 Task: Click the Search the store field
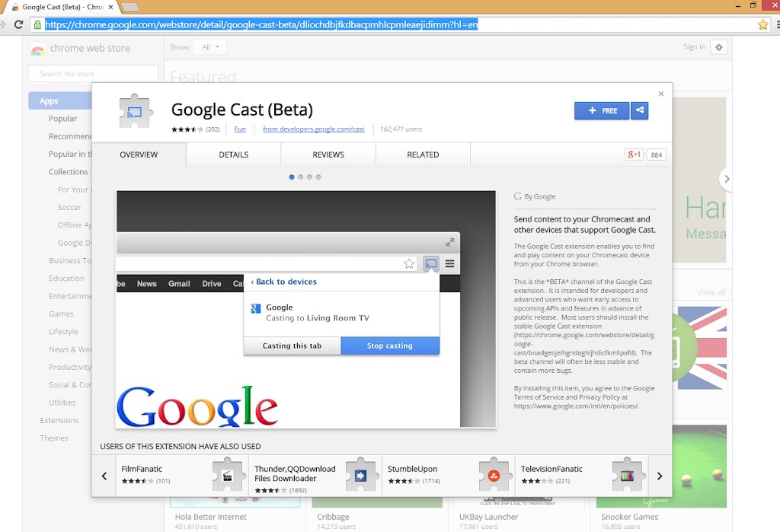click(93, 74)
